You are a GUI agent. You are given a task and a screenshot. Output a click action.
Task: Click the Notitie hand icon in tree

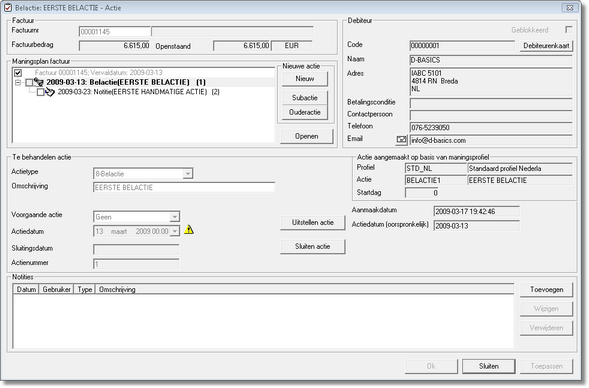click(50, 92)
